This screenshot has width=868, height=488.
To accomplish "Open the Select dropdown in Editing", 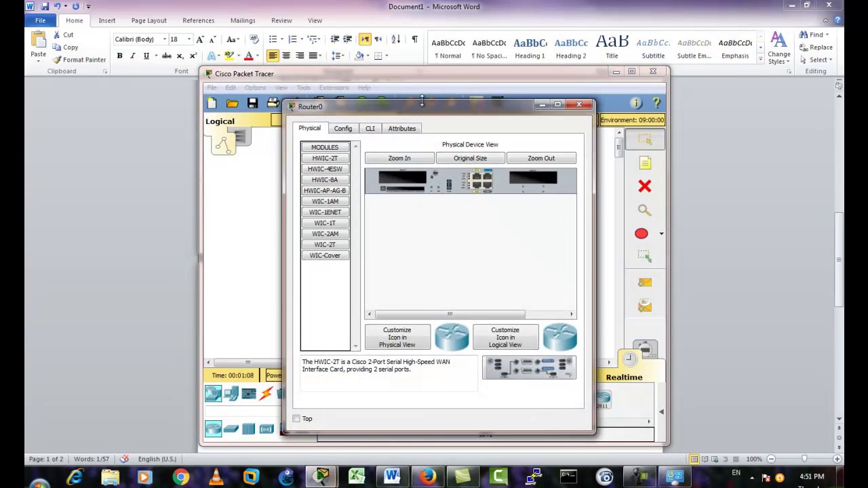I will click(x=818, y=60).
